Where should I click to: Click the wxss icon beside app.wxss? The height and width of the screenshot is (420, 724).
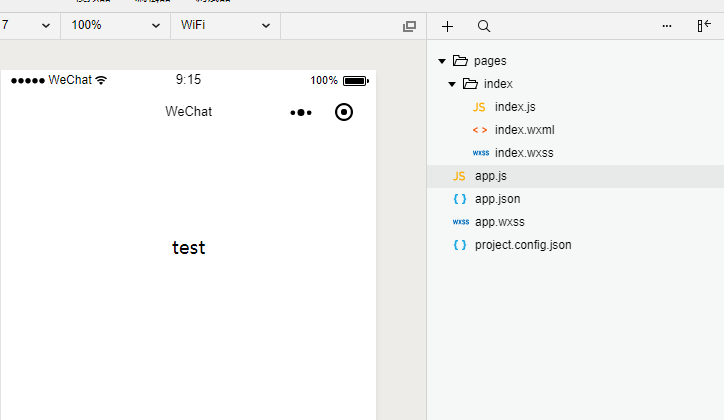461,222
